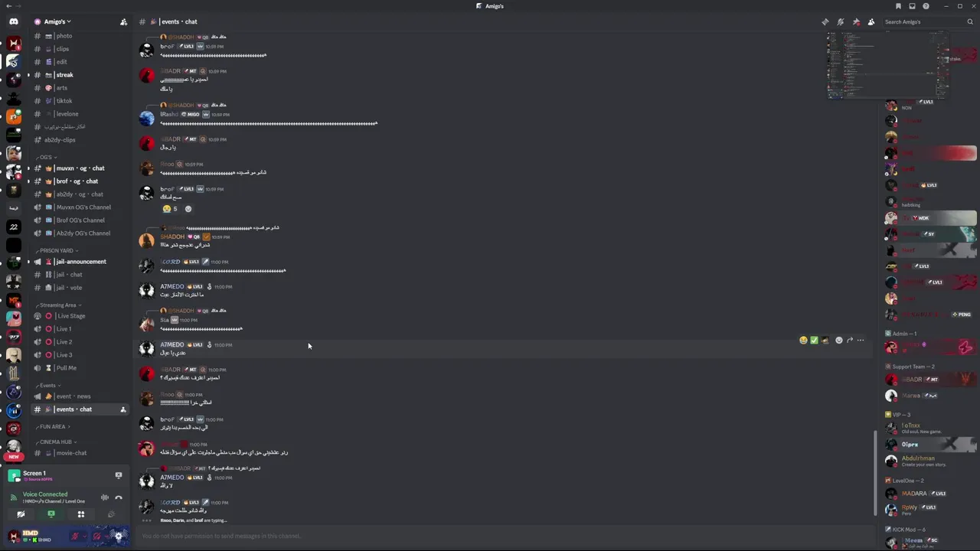Open the jail-announcement channel
Screen dimensions: 980x551
81,262
